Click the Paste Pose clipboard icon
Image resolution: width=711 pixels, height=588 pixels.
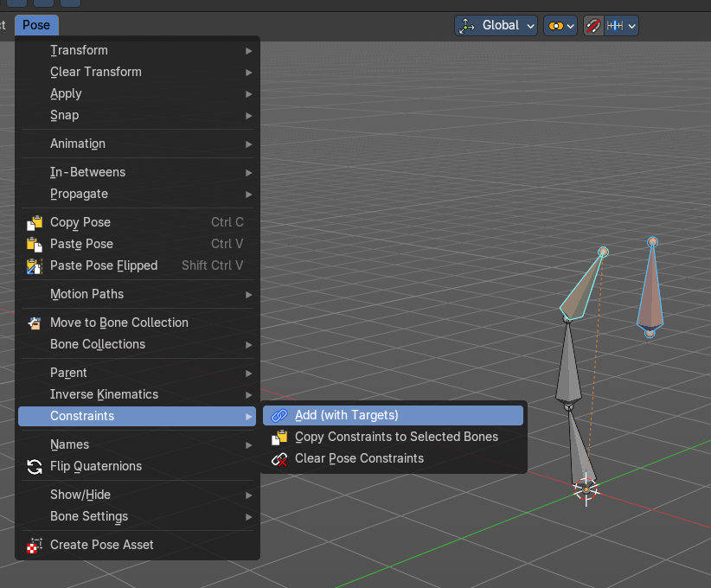(x=35, y=245)
